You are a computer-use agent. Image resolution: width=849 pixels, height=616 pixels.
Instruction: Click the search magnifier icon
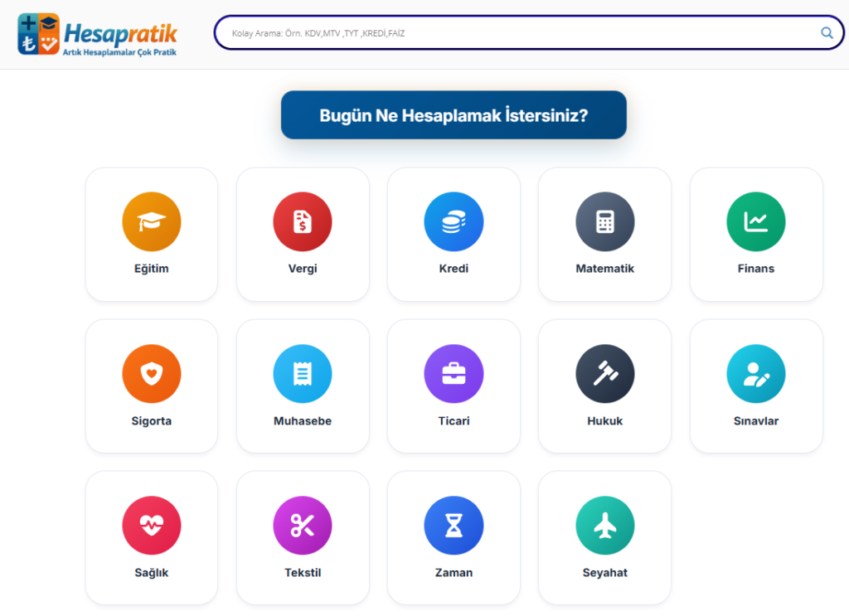826,33
